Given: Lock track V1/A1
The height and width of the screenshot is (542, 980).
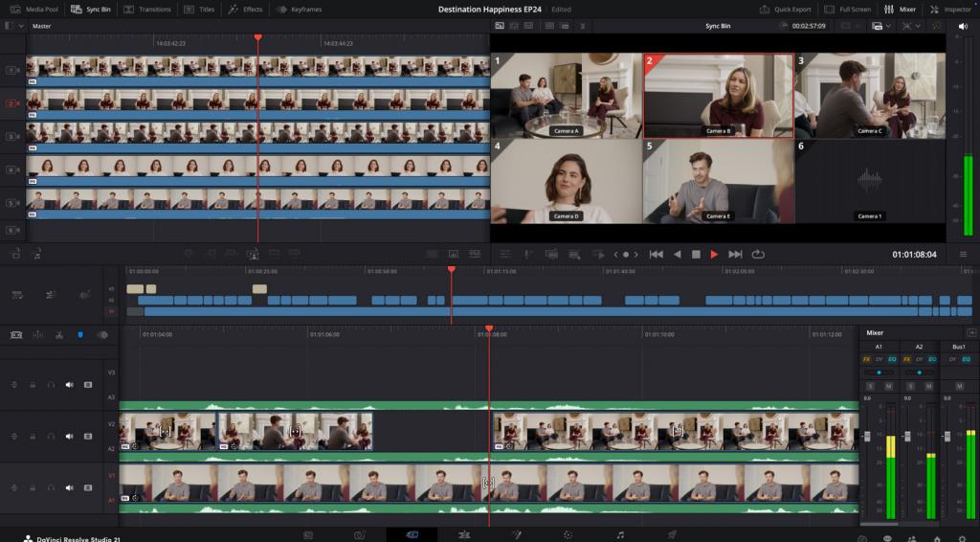Looking at the screenshot, I should tap(33, 487).
